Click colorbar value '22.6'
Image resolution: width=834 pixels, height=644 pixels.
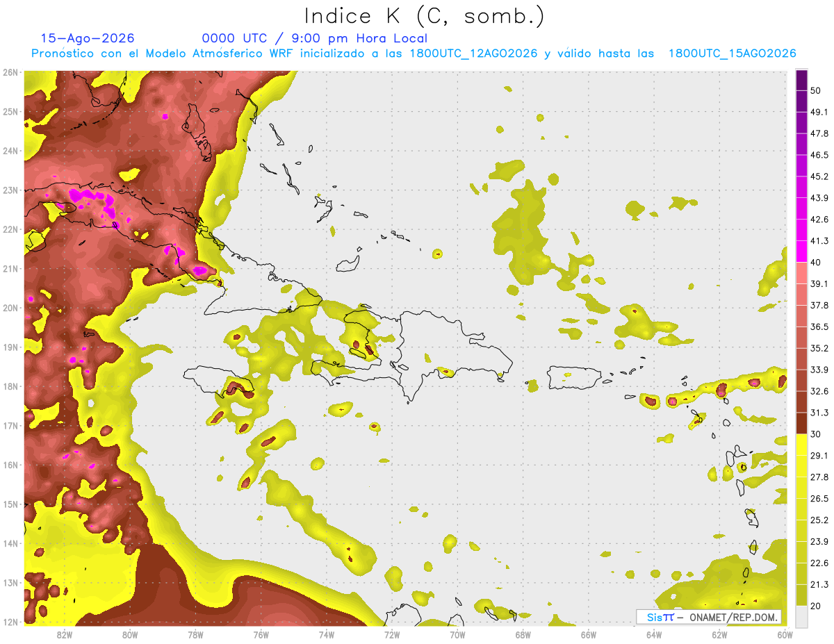click(819, 563)
